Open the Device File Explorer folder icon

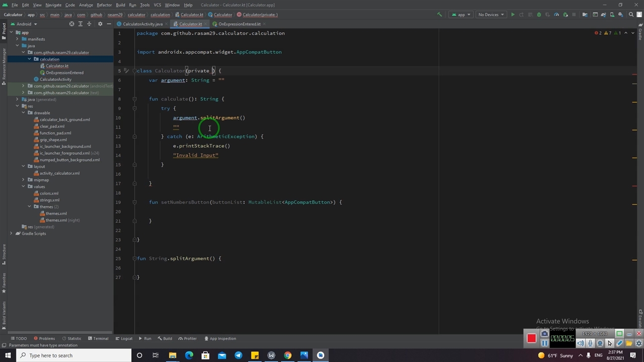click(x=585, y=15)
